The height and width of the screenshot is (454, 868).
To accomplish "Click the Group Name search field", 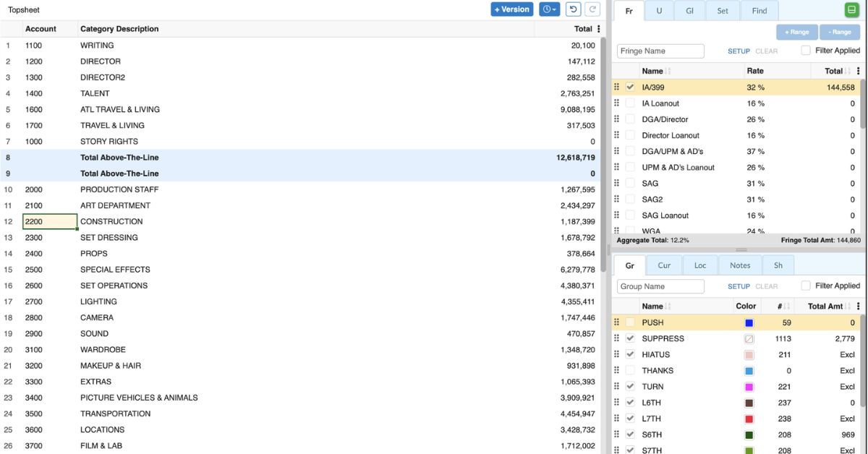I will pyautogui.click(x=660, y=286).
